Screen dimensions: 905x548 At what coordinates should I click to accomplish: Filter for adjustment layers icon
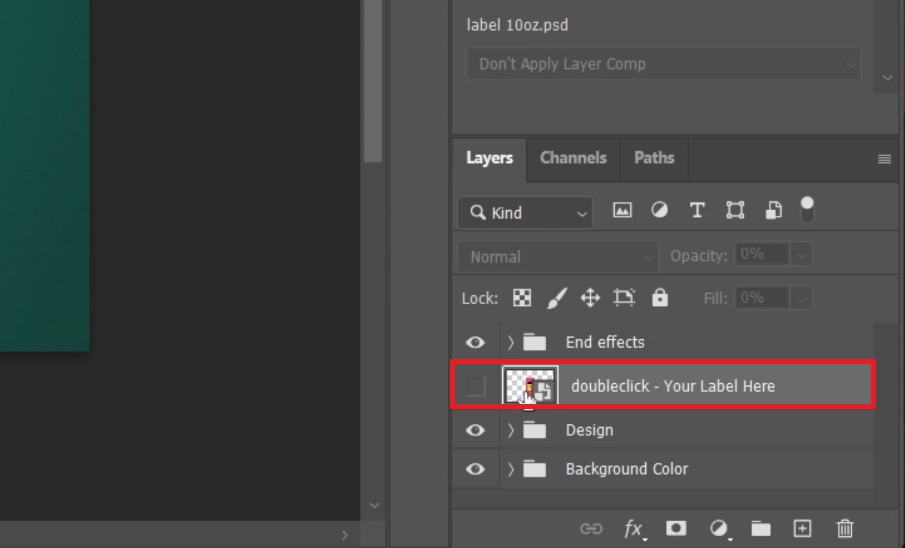pos(659,210)
